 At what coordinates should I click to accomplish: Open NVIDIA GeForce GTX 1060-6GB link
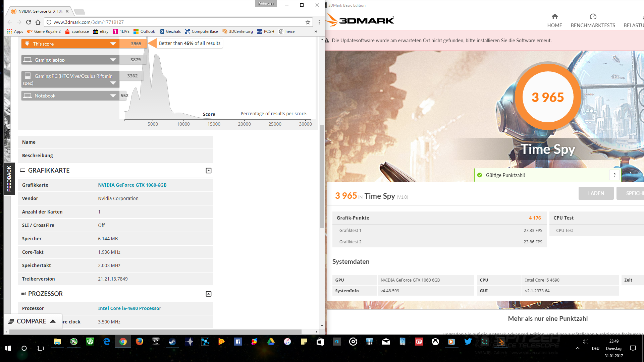(132, 185)
